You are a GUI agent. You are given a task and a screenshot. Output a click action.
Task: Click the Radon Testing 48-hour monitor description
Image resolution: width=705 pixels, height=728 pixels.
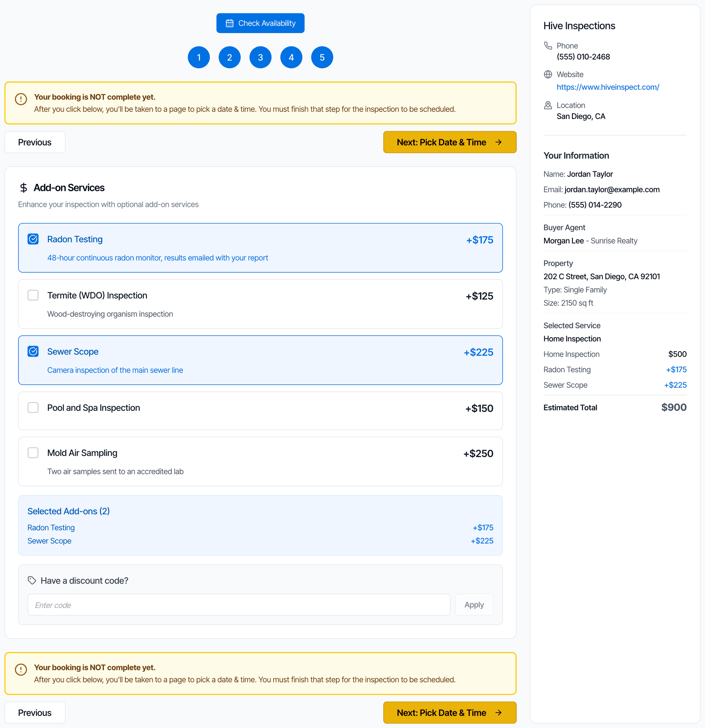(158, 258)
